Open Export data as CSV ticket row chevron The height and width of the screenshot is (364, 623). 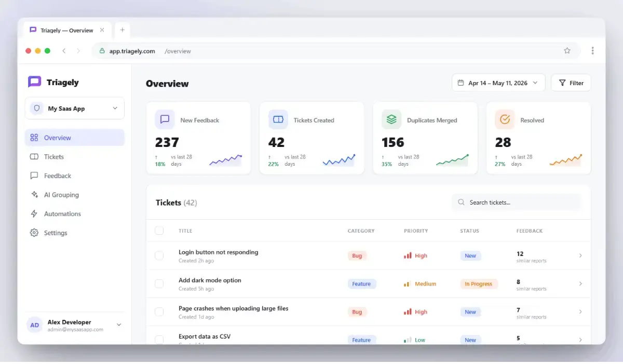pos(580,340)
